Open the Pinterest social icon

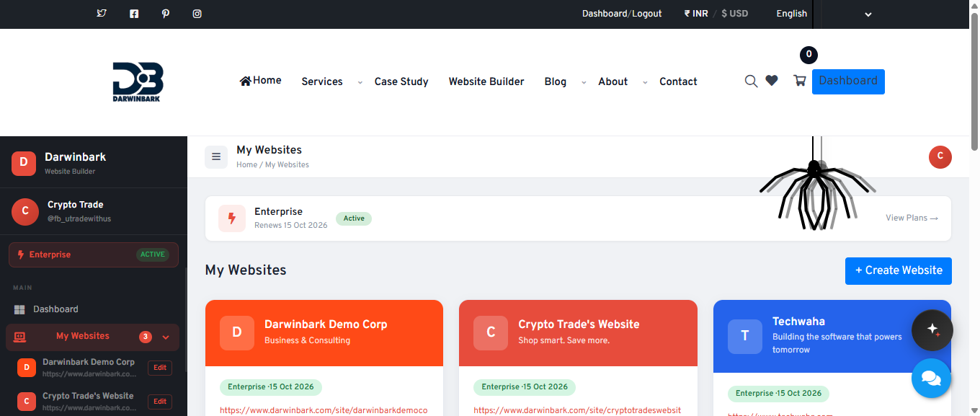[x=166, y=13]
